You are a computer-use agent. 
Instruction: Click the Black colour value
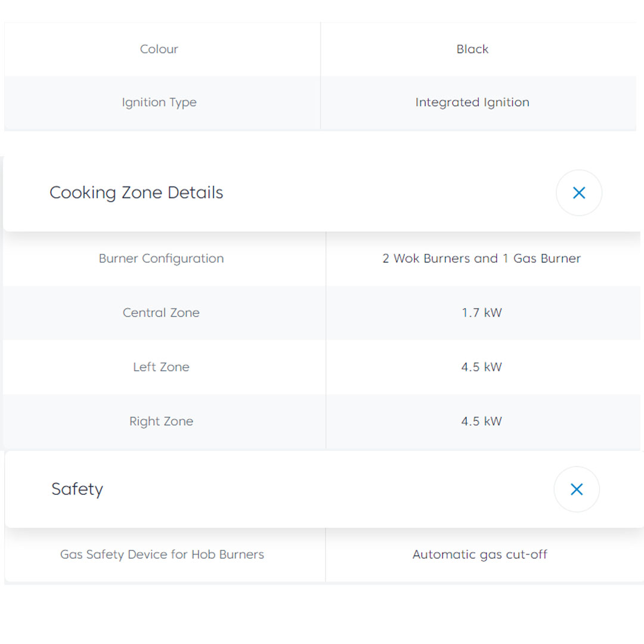(472, 49)
